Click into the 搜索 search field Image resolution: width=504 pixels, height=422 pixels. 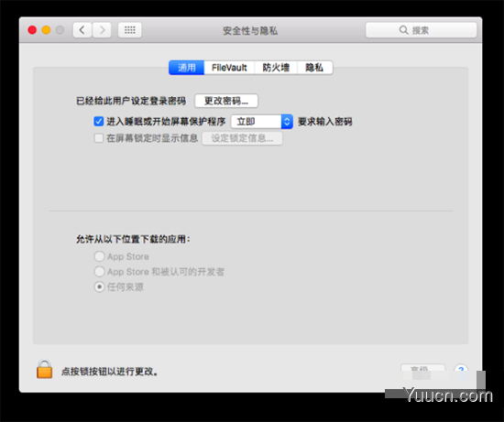coord(422,30)
